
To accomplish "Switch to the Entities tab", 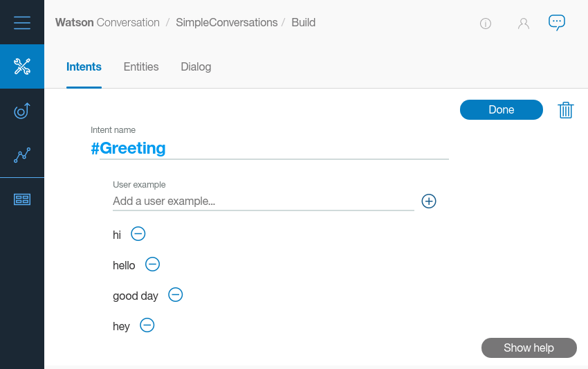I will point(141,67).
